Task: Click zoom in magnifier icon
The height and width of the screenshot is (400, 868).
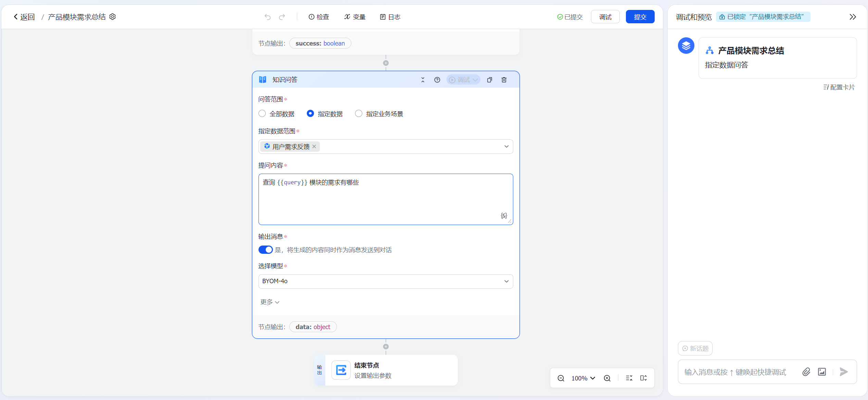Action: click(607, 378)
